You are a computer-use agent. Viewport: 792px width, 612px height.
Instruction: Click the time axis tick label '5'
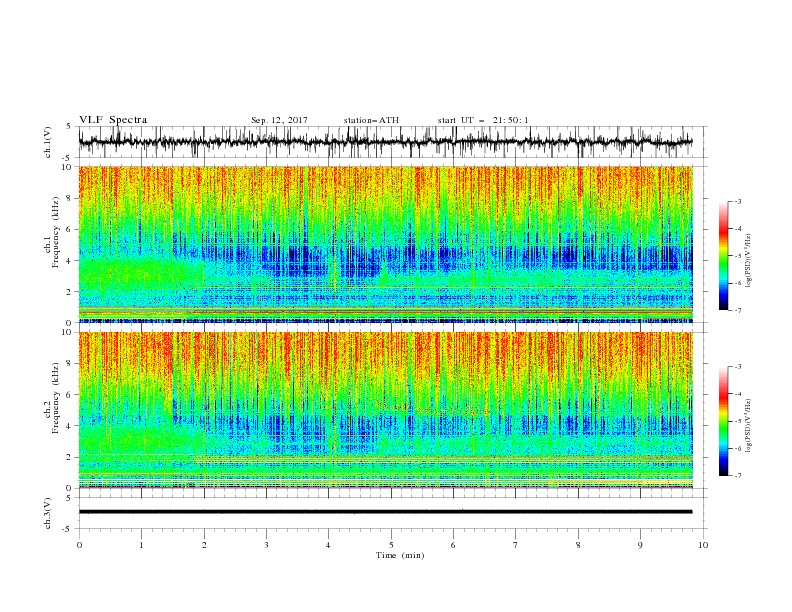tap(391, 545)
